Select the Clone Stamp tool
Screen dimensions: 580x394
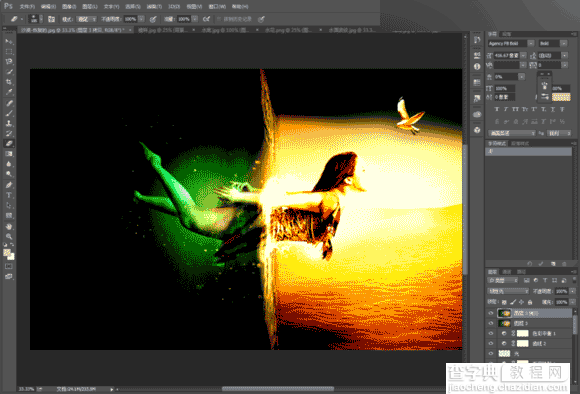pos(9,123)
